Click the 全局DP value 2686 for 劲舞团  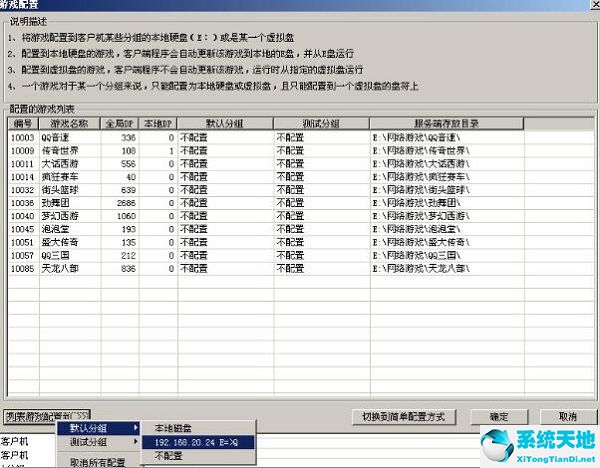pos(126,203)
